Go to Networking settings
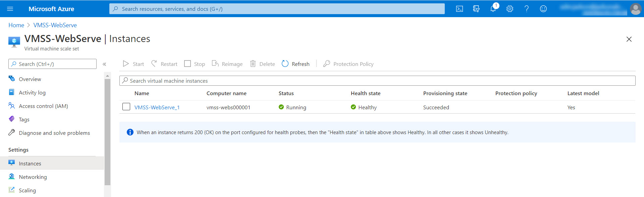Viewport: 644px width, 197px height. pyautogui.click(x=33, y=177)
